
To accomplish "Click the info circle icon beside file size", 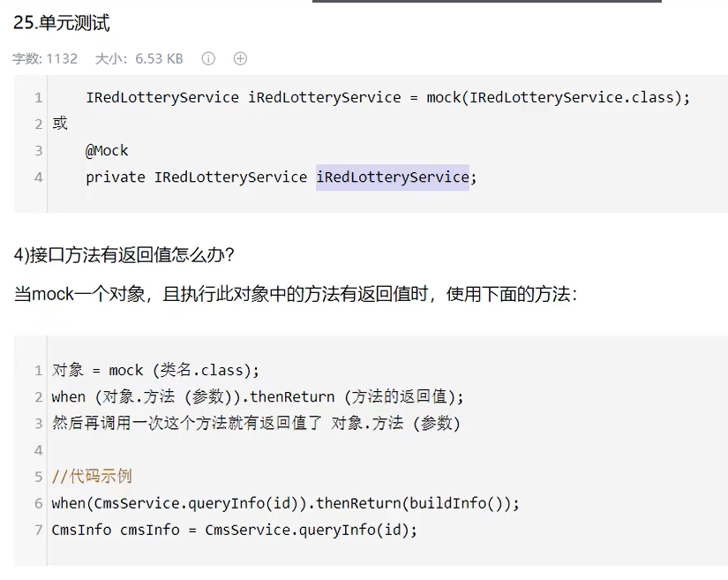I will coord(208,59).
